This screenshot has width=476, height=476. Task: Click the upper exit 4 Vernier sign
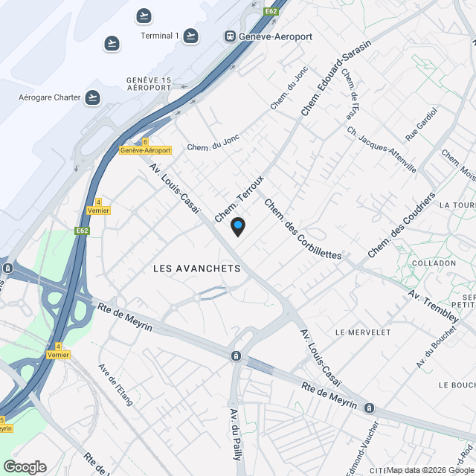[98, 207]
